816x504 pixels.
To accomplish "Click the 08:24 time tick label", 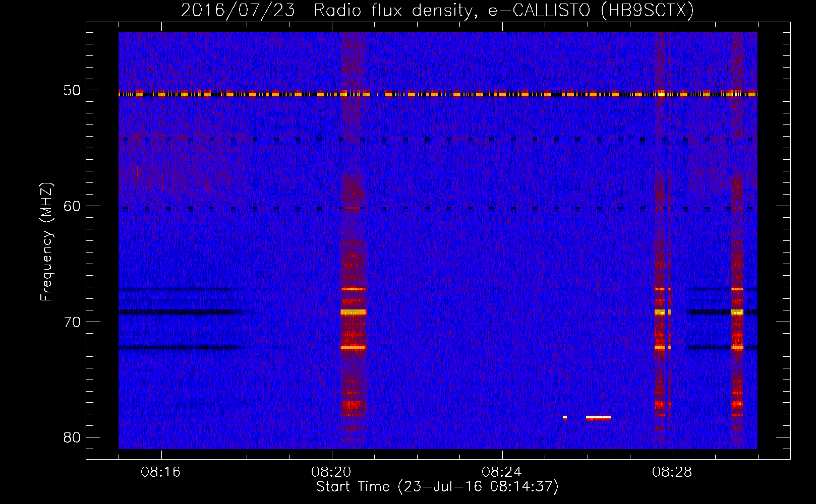I will coord(502,472).
